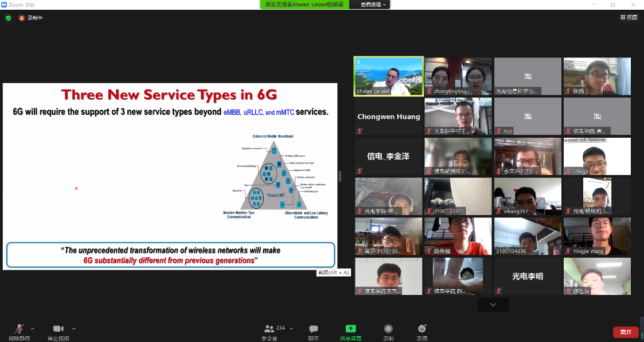Viewport: 644px width, 342px height.
Task: Click the record icon in toolbar
Action: [x=388, y=329]
